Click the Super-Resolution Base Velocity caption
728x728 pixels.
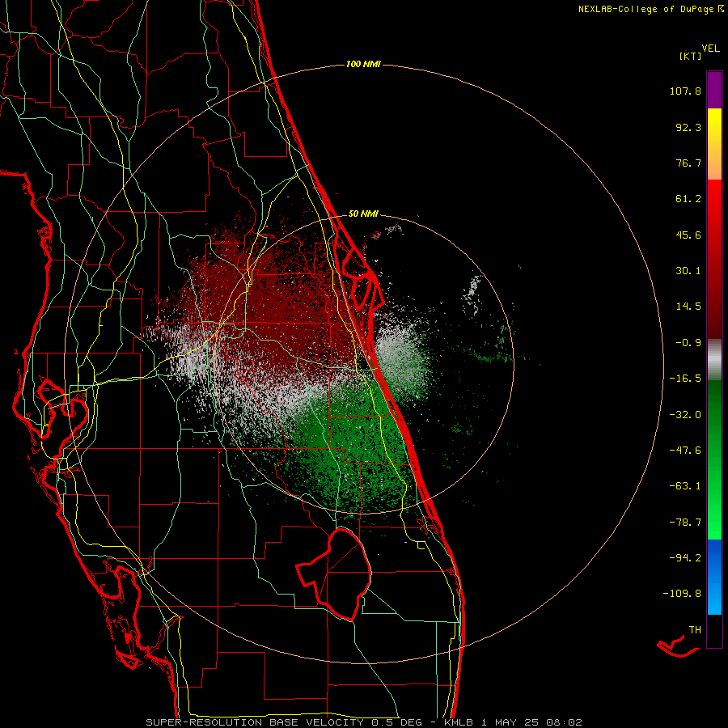click(x=364, y=722)
